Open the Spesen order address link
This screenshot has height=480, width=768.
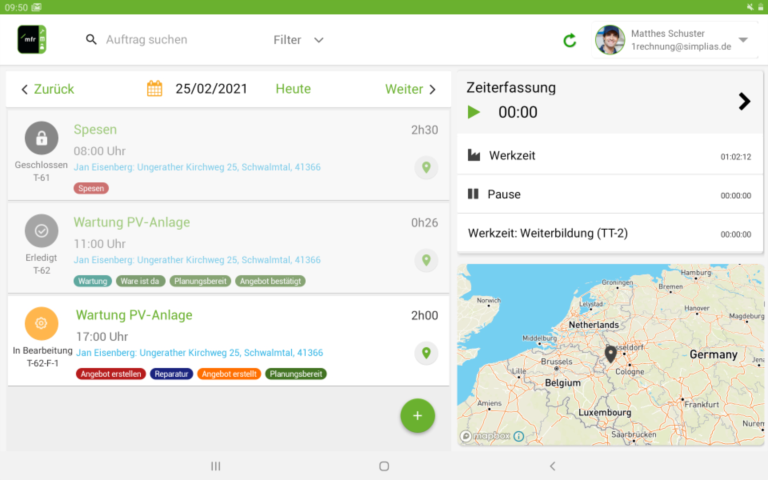pyautogui.click(x=197, y=167)
